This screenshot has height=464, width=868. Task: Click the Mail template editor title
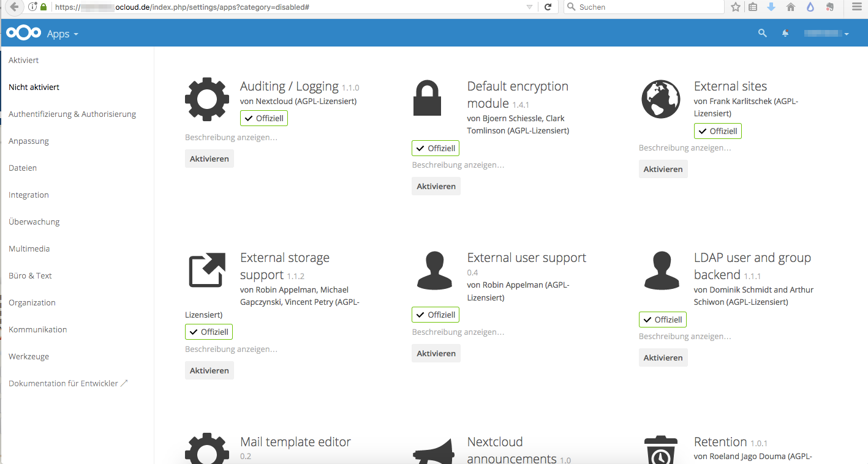pos(296,442)
